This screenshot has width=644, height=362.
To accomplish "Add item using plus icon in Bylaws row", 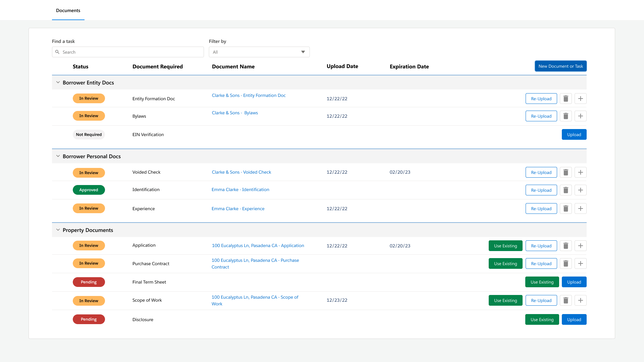I will 580,116.
